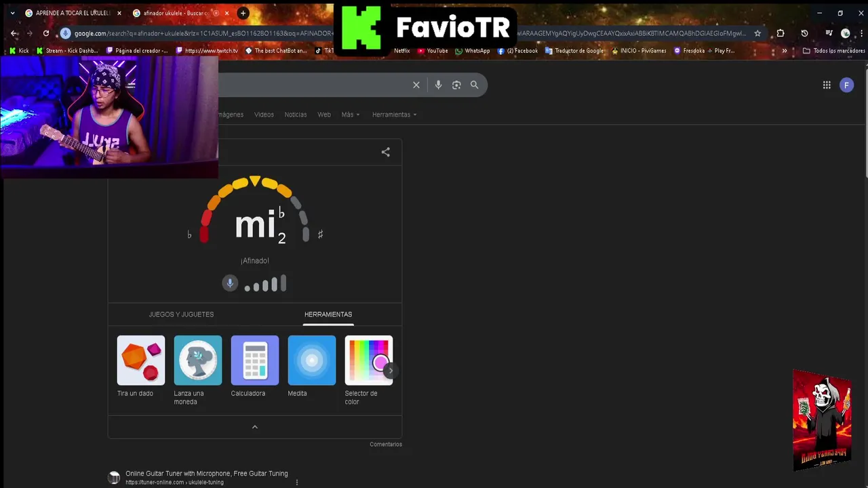
Task: Clear the Google search box text
Action: coord(416,85)
